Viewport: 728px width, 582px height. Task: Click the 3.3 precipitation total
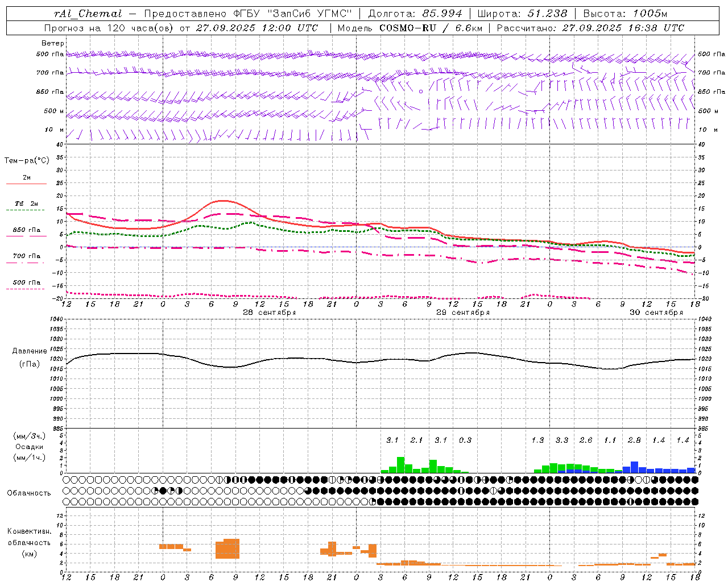[562, 440]
